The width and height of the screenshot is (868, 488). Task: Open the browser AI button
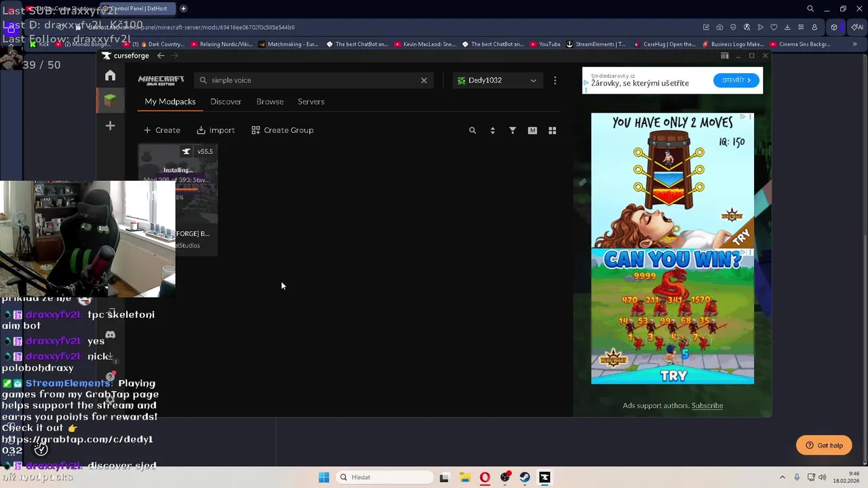point(856,27)
